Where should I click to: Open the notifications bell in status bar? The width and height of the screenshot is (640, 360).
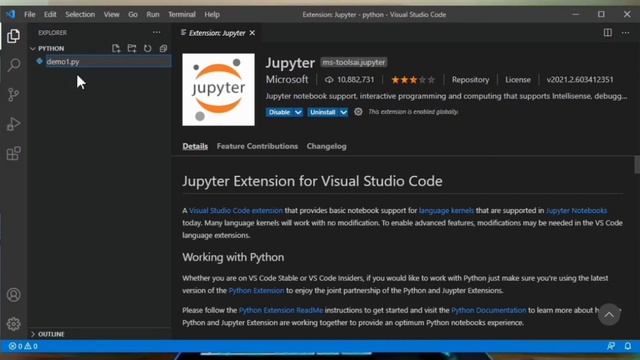pos(628,346)
